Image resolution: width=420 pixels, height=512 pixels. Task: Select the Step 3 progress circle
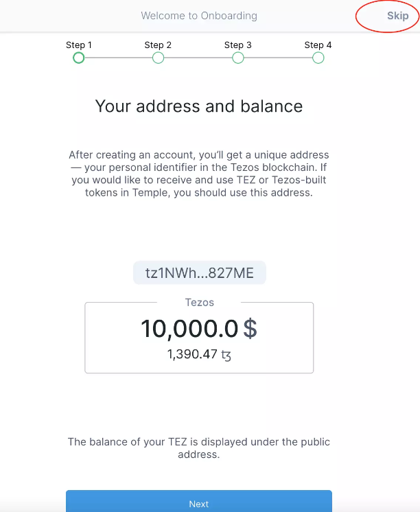(x=238, y=58)
